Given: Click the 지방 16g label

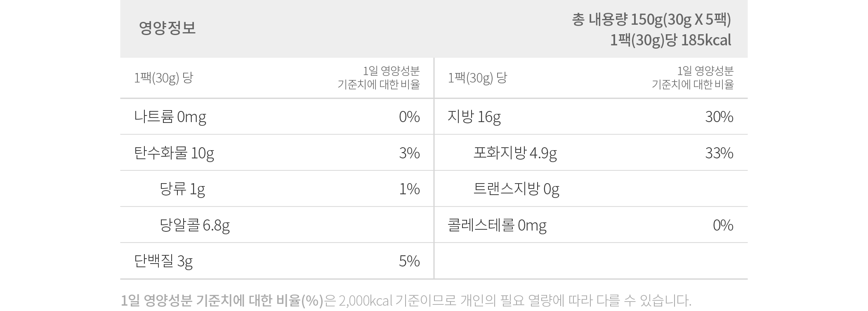Looking at the screenshot, I should click(x=474, y=117).
